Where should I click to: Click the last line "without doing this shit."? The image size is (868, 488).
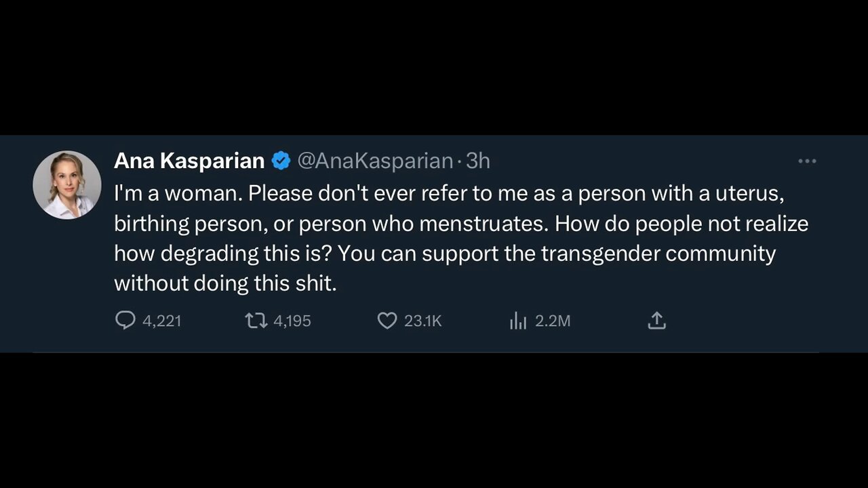point(225,283)
